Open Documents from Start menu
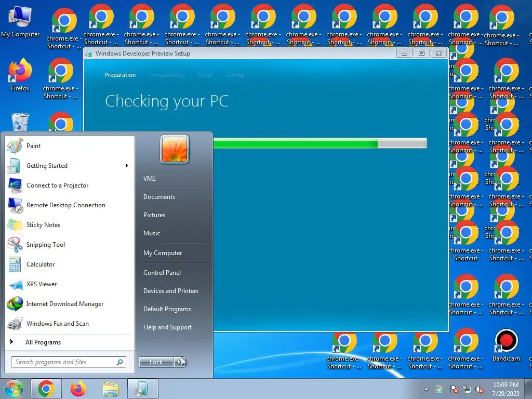Screen dimensions: 532x399 159,197
